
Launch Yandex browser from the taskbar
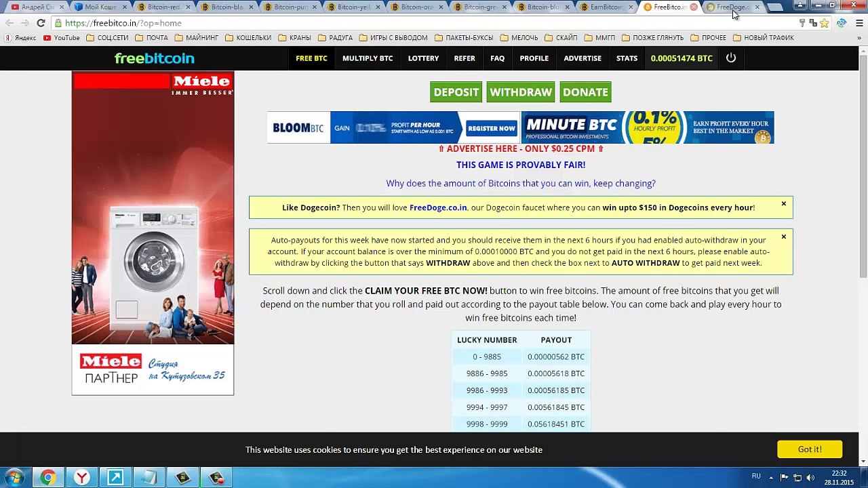coord(81,478)
